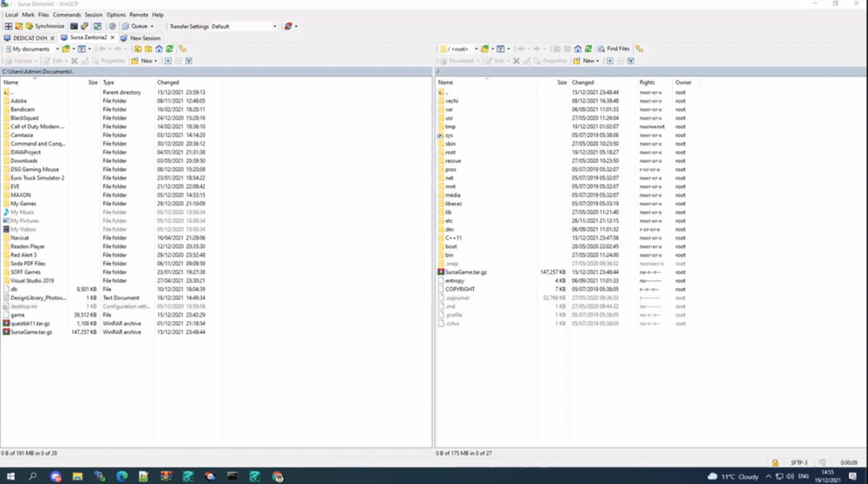Click the lock encryption status icon
The image size is (868, 484).
[x=775, y=462]
